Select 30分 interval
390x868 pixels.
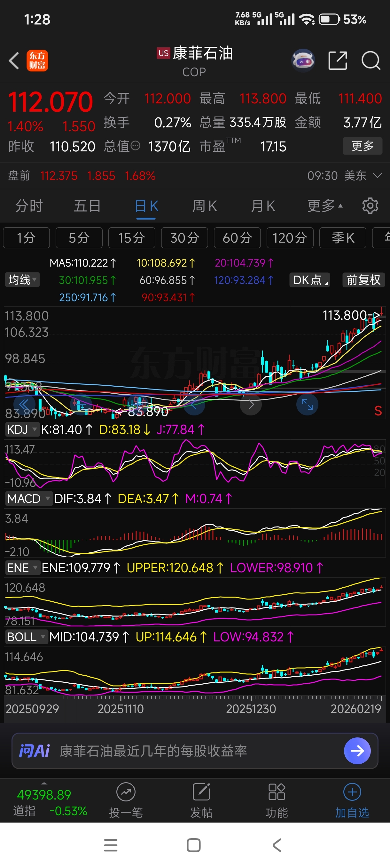tap(184, 238)
